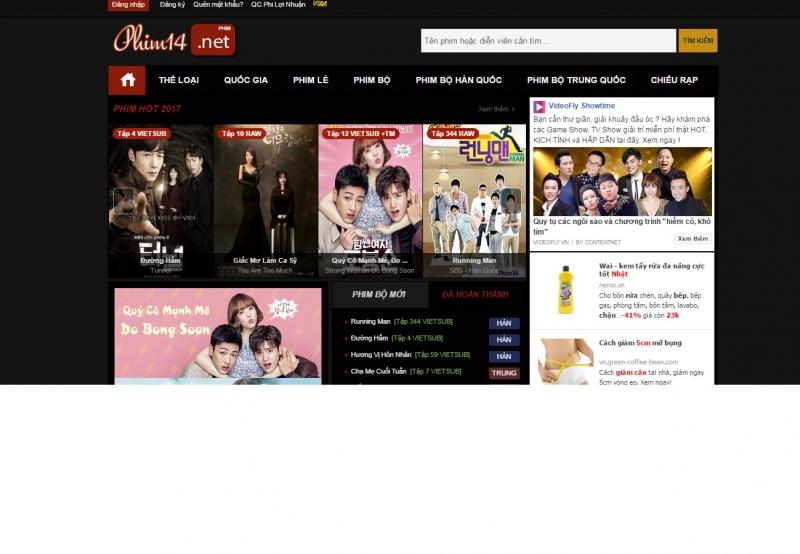Open the THỂ LOẠI menu

point(179,80)
